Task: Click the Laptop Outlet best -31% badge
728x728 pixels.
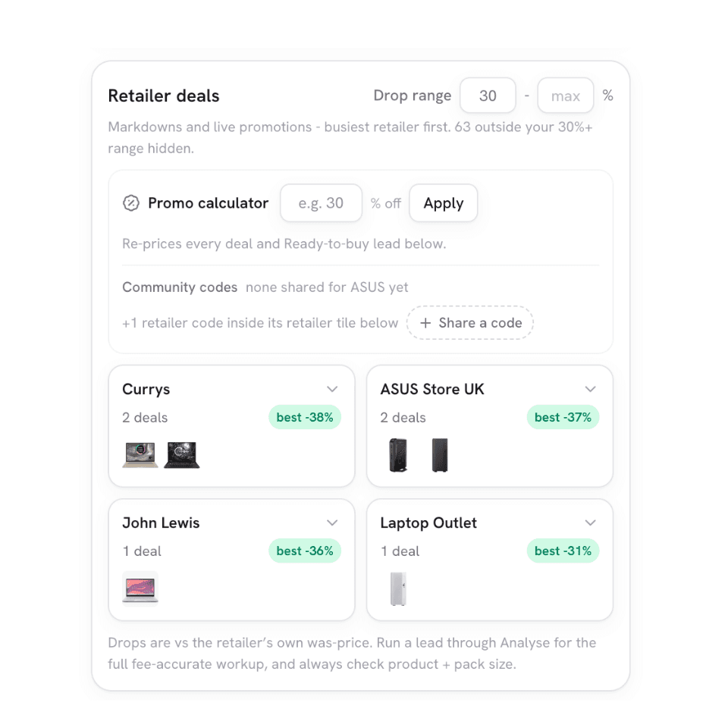Action: point(563,551)
